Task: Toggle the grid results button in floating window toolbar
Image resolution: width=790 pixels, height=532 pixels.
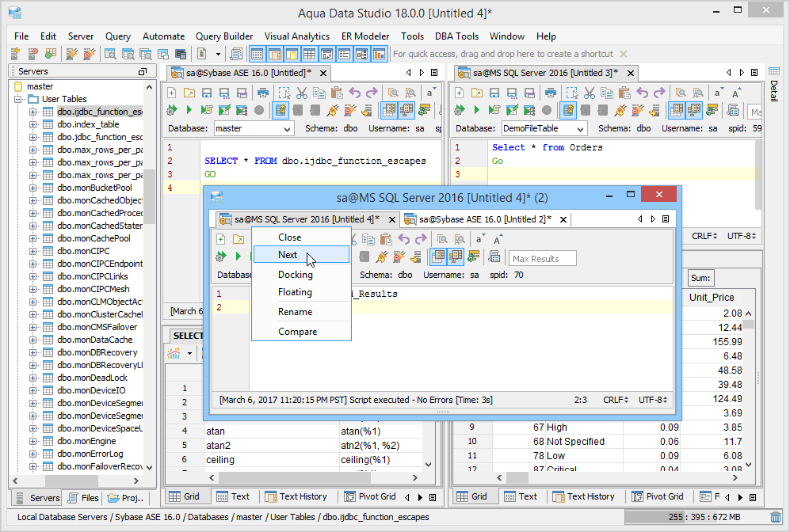Action: tap(438, 256)
